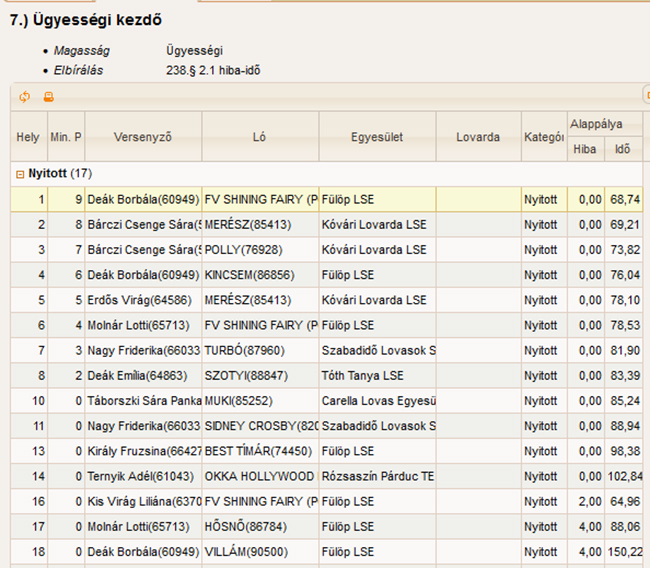Click the Lovarda column header

[x=477, y=137]
